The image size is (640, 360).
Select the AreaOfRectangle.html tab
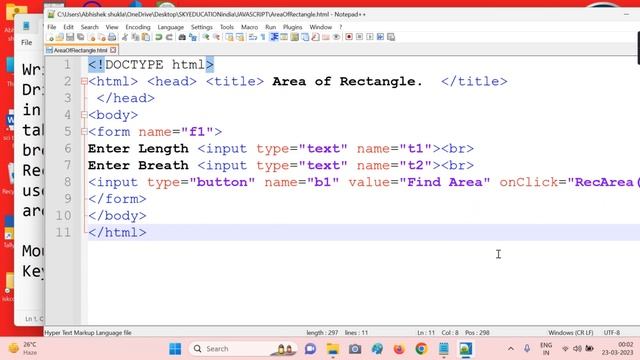pos(80,50)
